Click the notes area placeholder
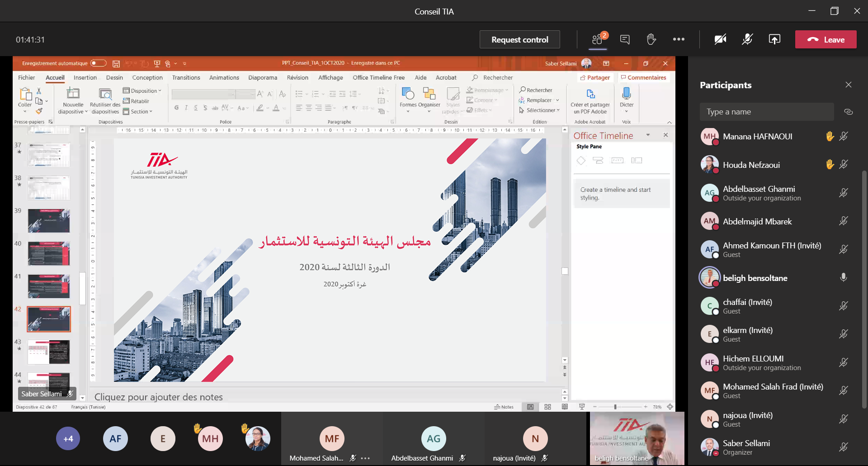Image resolution: width=868 pixels, height=466 pixels. click(158, 397)
